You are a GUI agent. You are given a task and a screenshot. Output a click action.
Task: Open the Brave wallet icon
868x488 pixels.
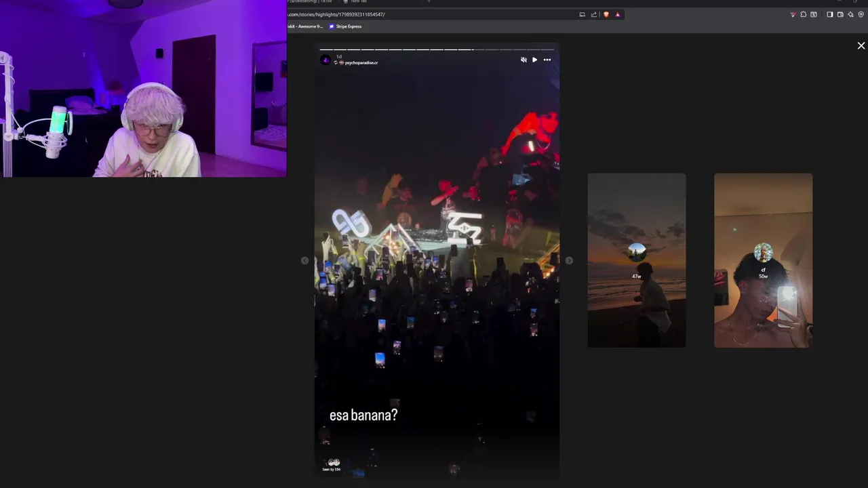click(840, 14)
